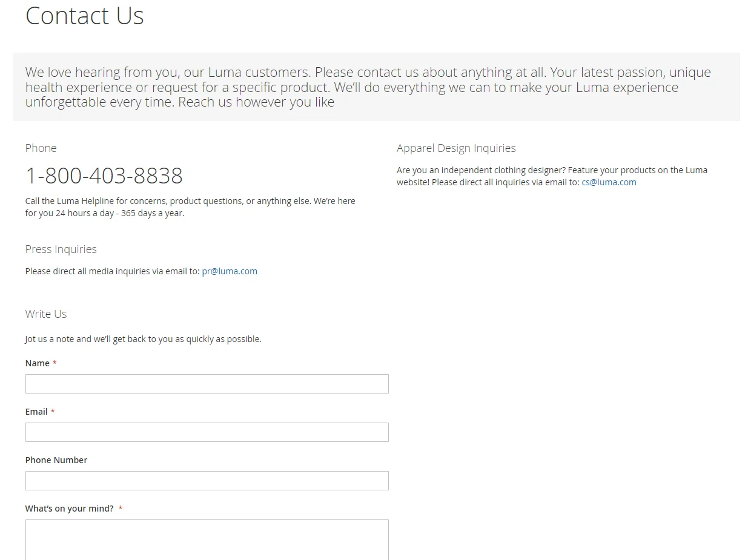Click the Phone Number field label

coord(56,460)
